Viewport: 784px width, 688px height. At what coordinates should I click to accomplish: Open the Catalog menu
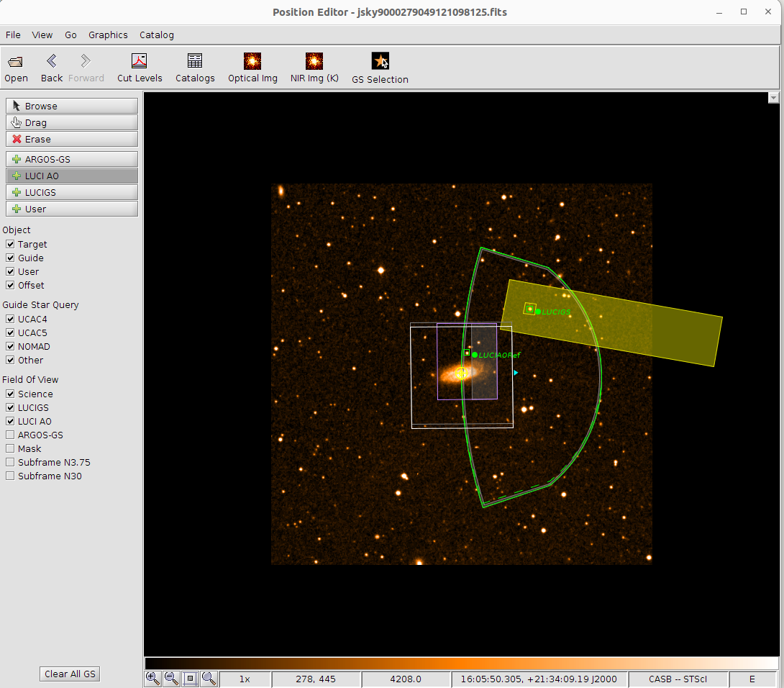click(156, 35)
